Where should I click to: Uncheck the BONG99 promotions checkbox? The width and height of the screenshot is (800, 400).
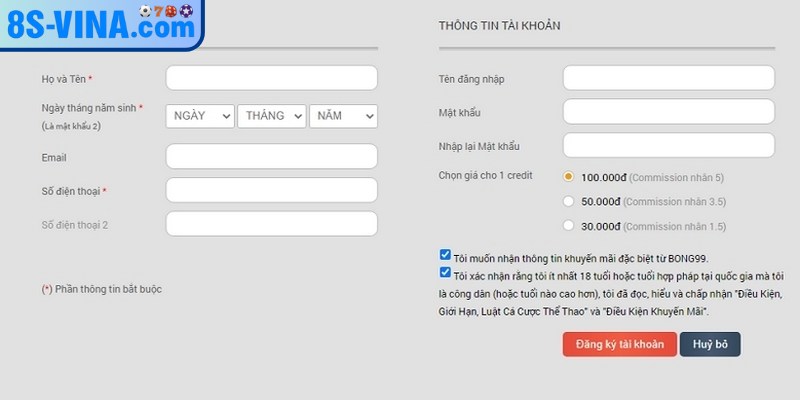click(x=445, y=255)
